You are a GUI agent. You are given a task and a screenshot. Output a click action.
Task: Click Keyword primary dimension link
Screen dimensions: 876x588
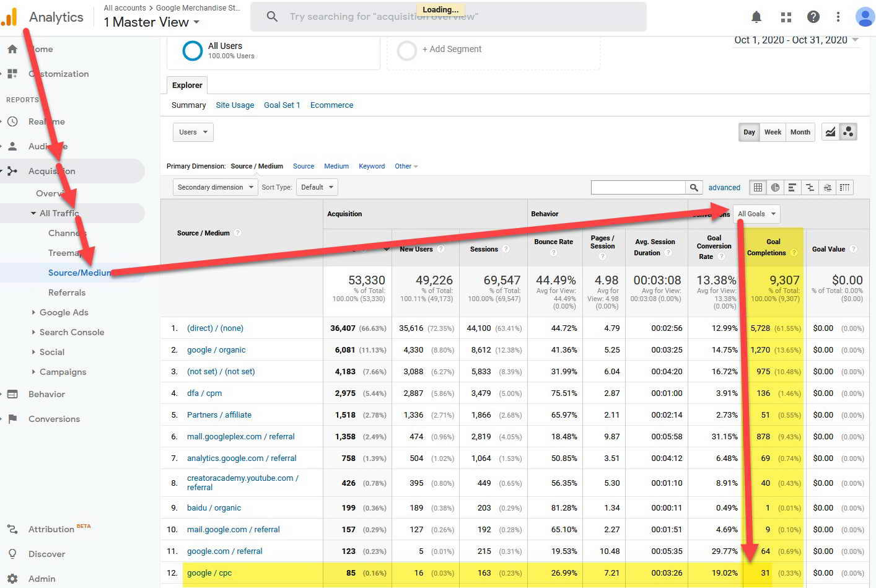[372, 166]
